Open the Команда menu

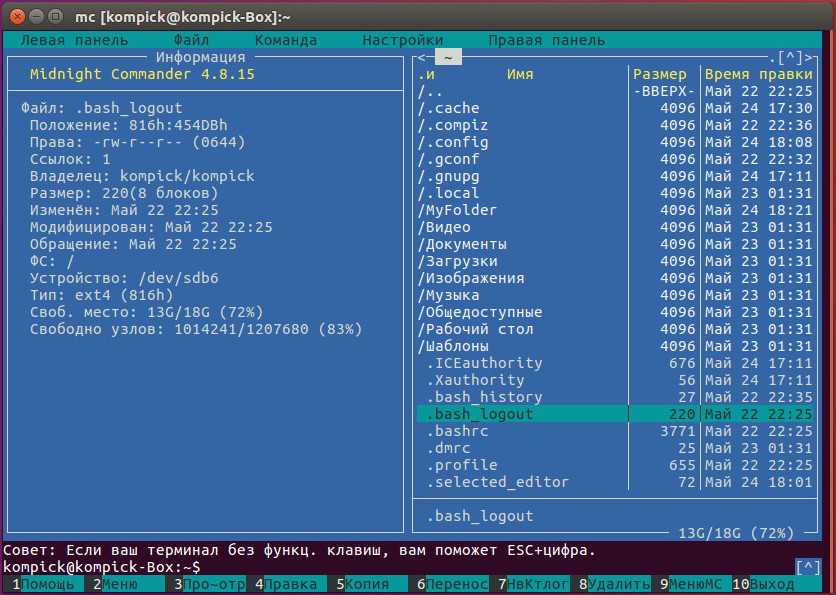point(285,40)
